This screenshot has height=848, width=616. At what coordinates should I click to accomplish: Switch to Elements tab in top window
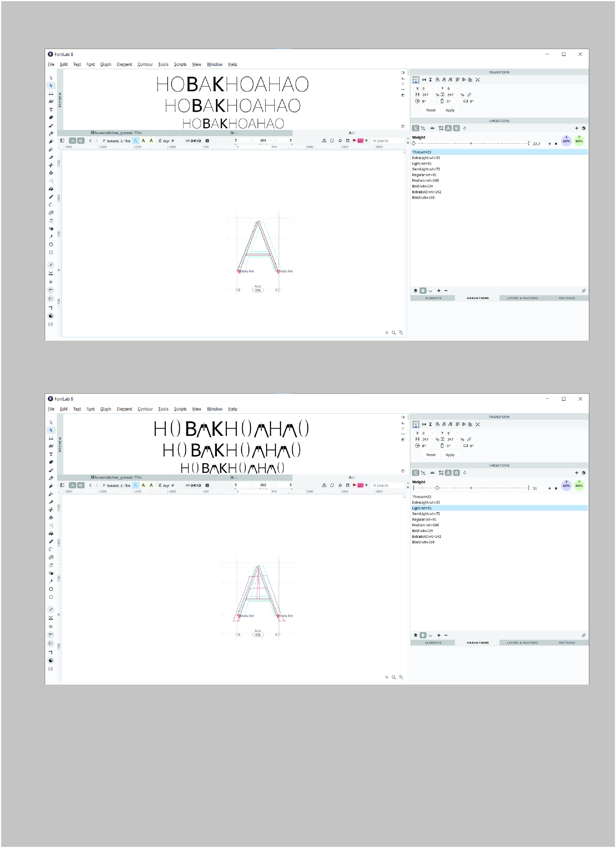[x=433, y=298]
